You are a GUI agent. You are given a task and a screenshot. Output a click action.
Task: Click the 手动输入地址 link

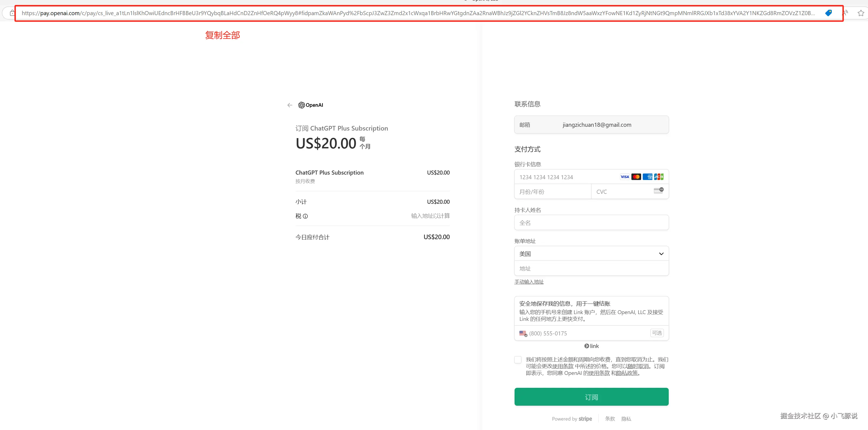point(529,282)
